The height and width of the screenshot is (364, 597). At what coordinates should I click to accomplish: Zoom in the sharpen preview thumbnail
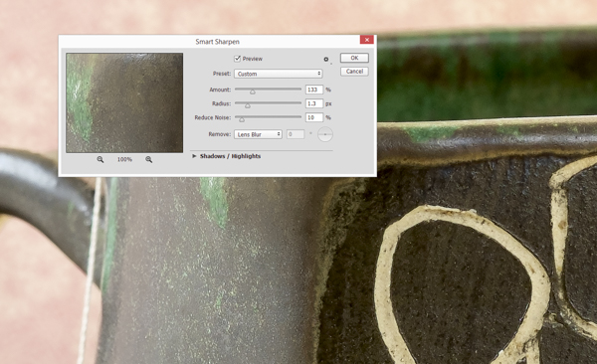pyautogui.click(x=149, y=159)
